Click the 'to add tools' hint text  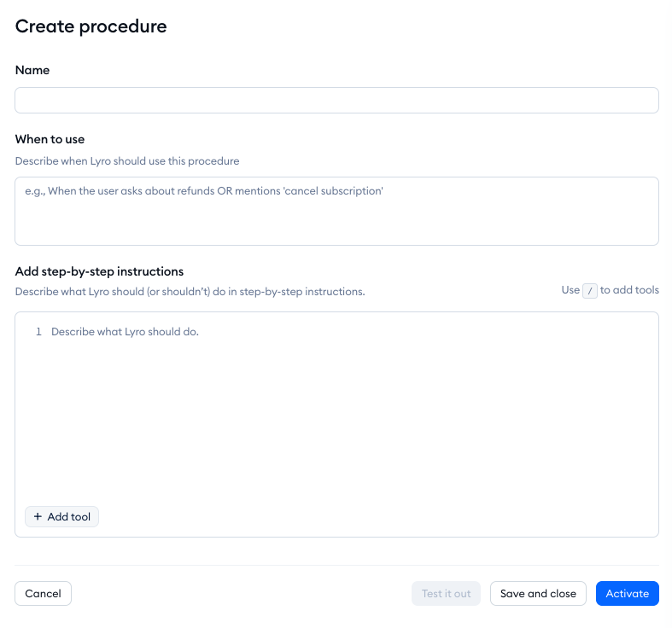click(x=629, y=290)
